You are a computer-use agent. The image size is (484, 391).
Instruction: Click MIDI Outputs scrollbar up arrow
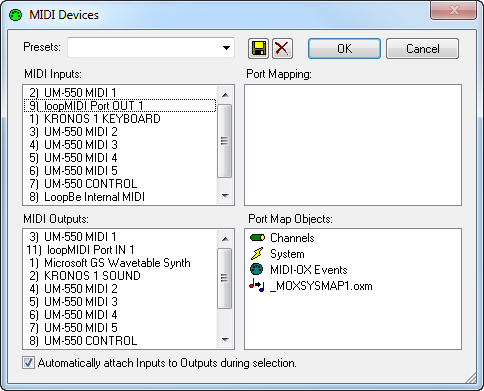(225, 239)
